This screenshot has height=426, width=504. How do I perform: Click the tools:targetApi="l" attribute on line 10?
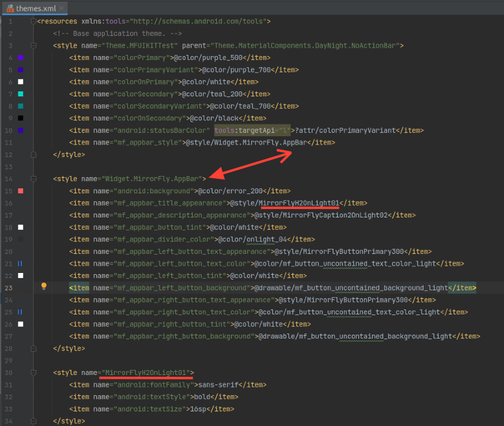point(253,130)
